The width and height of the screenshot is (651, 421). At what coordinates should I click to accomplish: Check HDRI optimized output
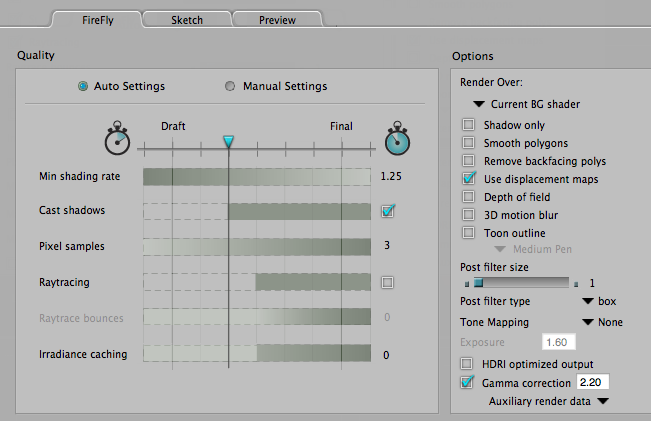(x=467, y=364)
